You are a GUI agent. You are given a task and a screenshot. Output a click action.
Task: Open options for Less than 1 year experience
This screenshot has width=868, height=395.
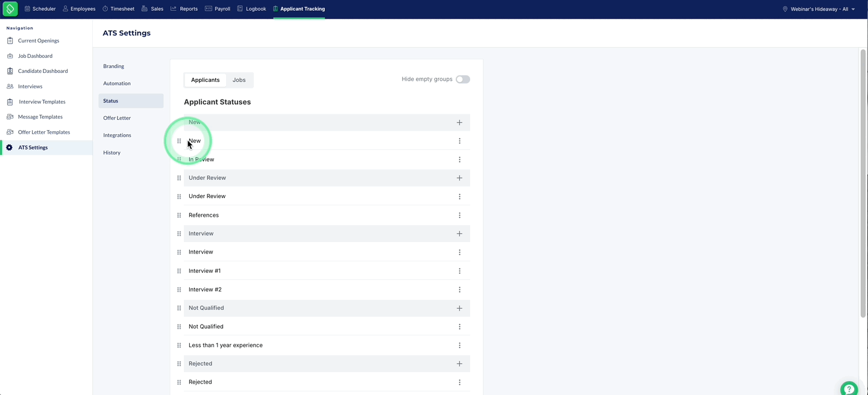(459, 346)
